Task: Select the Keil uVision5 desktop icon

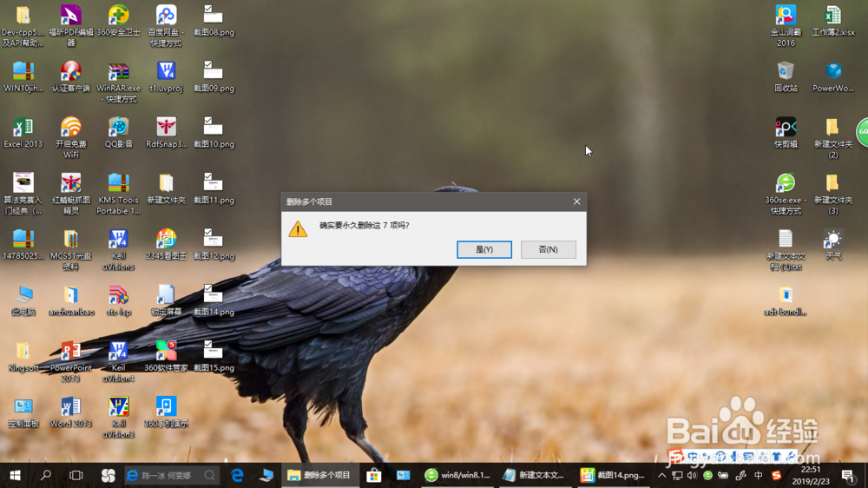Action: (x=118, y=249)
